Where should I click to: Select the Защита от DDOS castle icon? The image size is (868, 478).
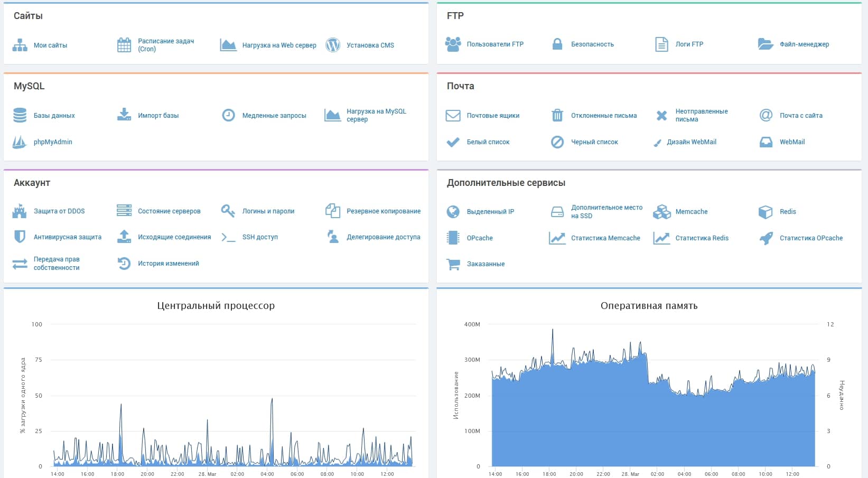pos(20,211)
